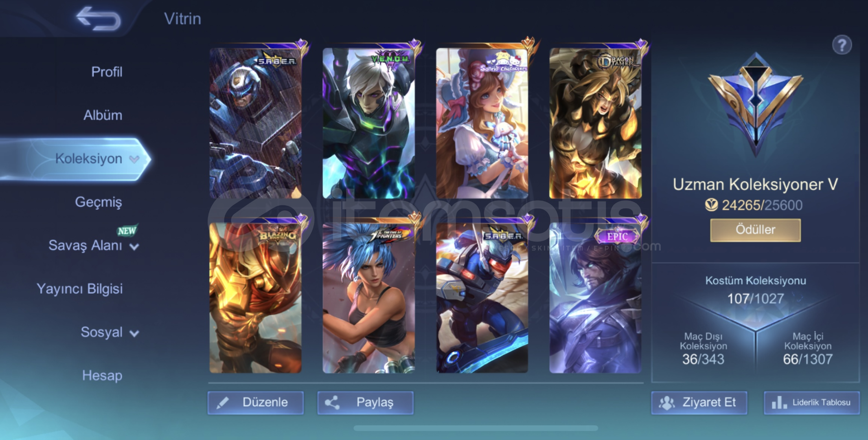Click the bar chart leaderboard icon
Viewport: 868px width, 440px height.
779,403
